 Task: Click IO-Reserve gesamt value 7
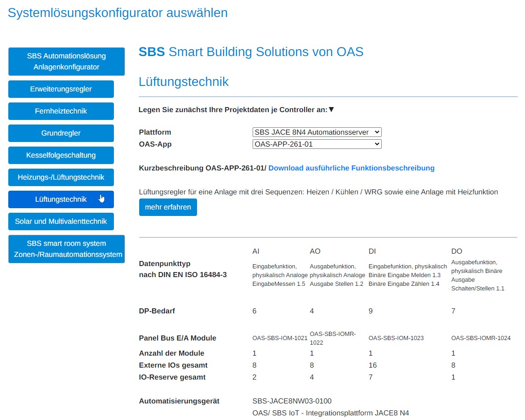(x=371, y=377)
